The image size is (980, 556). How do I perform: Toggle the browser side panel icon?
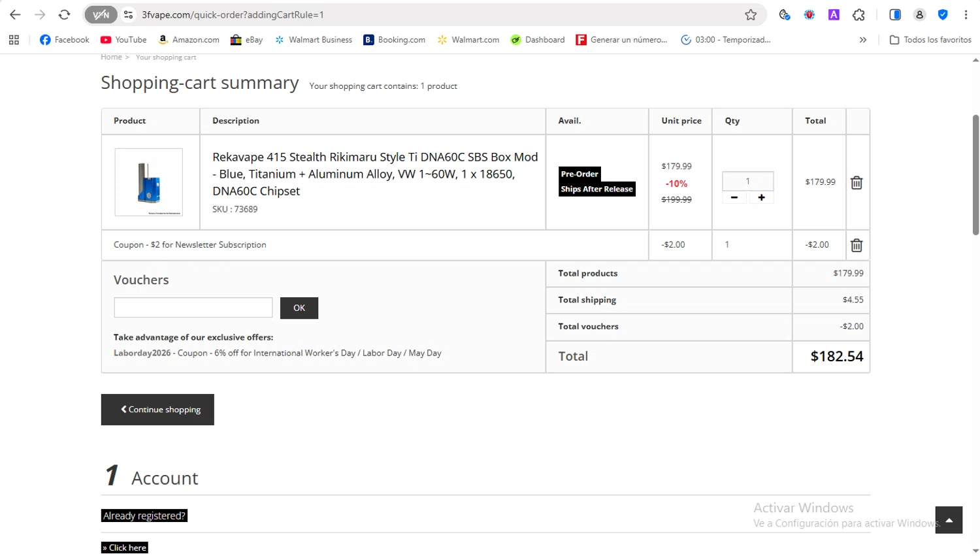(x=895, y=14)
